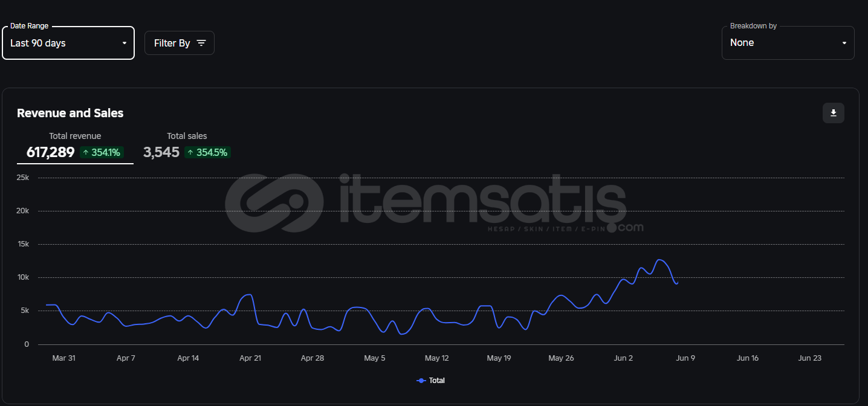Click the Revenue and Sales heading
Image resolution: width=868 pixels, height=406 pixels.
[70, 113]
